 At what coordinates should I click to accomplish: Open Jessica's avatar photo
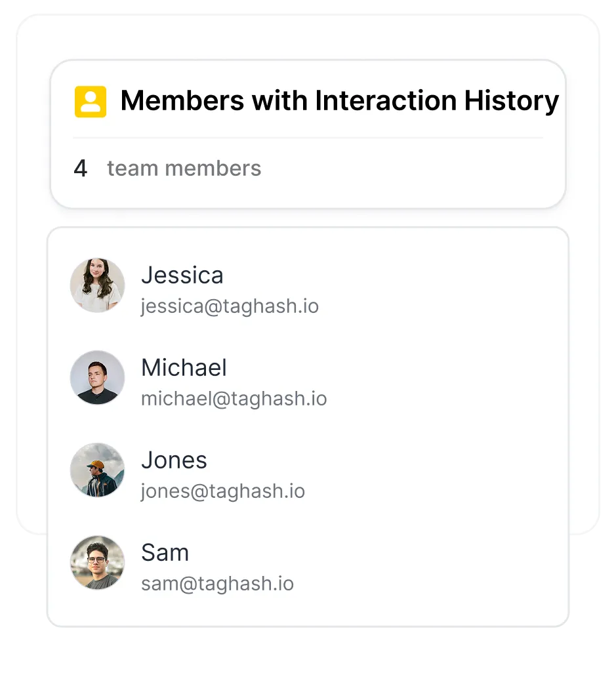point(97,285)
